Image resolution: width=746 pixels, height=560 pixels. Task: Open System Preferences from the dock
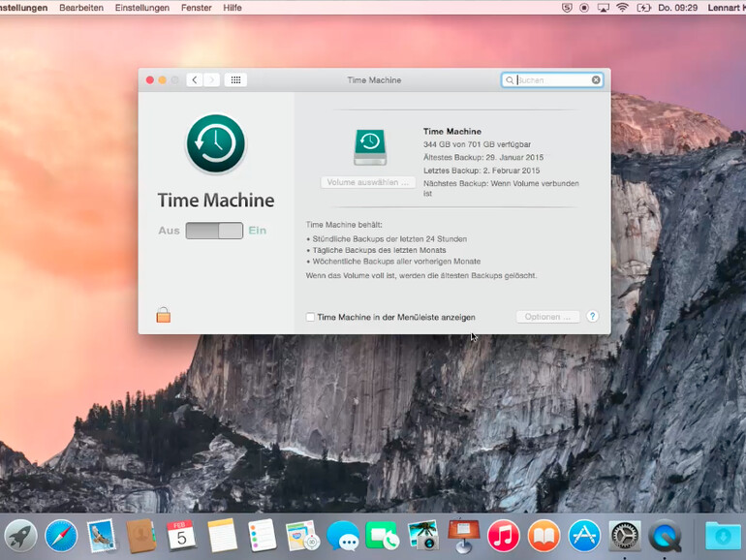click(x=625, y=536)
